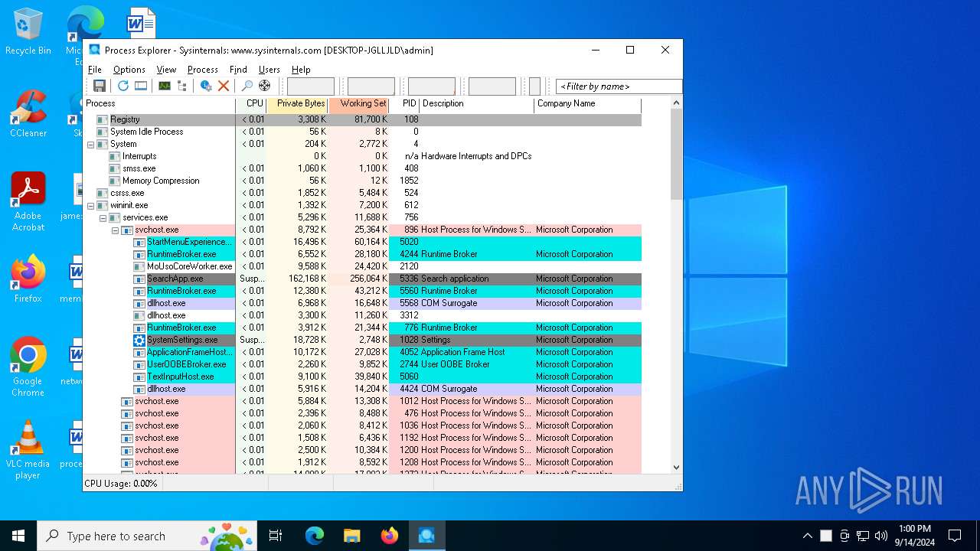Open Task View from the taskbar
The height and width of the screenshot is (551, 980).
[x=276, y=536]
